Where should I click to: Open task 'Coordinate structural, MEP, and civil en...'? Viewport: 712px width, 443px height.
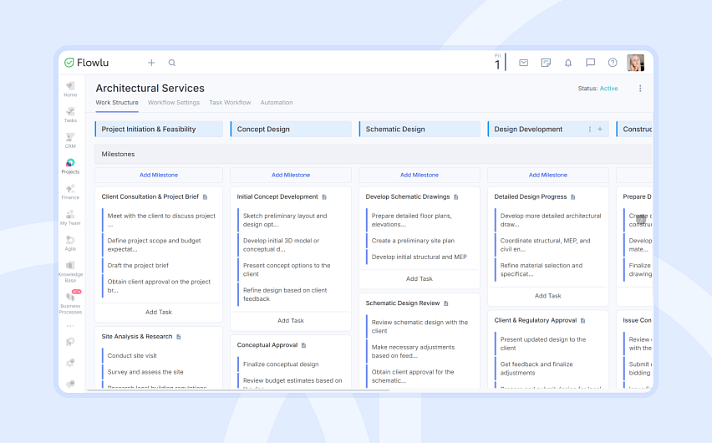tap(545, 245)
